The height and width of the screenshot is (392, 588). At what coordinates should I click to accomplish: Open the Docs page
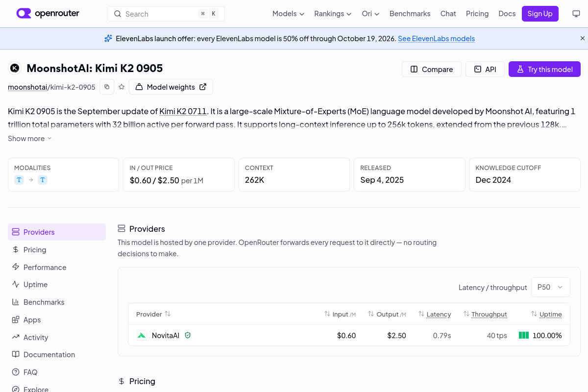pos(507,14)
